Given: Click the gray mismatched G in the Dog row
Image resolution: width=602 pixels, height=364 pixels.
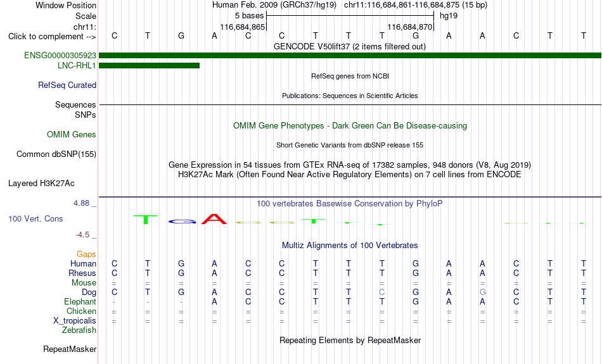Looking at the screenshot, I should point(483,292).
